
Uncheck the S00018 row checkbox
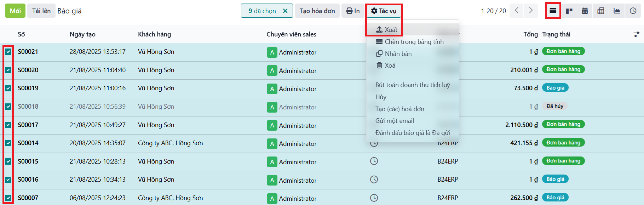coord(8,107)
